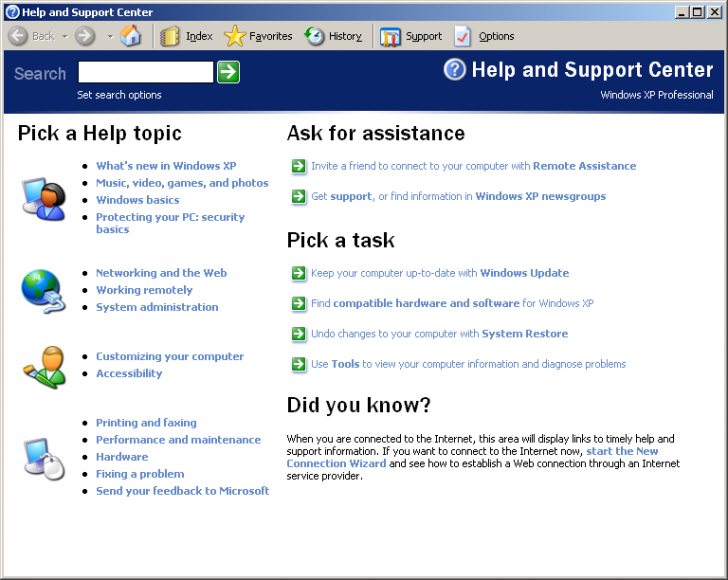
Task: Click the Help and Support Center question mark logo
Action: [x=455, y=69]
